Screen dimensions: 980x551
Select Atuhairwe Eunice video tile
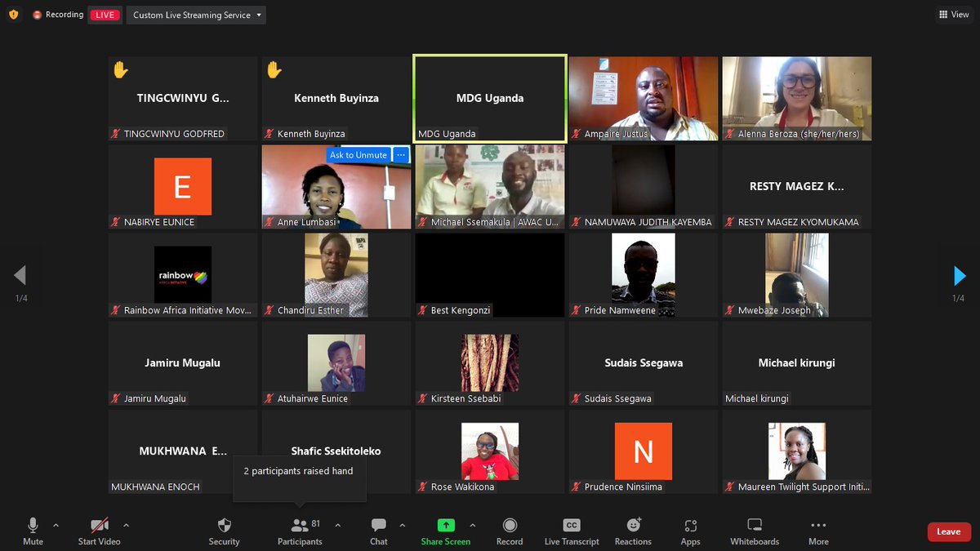pos(336,363)
